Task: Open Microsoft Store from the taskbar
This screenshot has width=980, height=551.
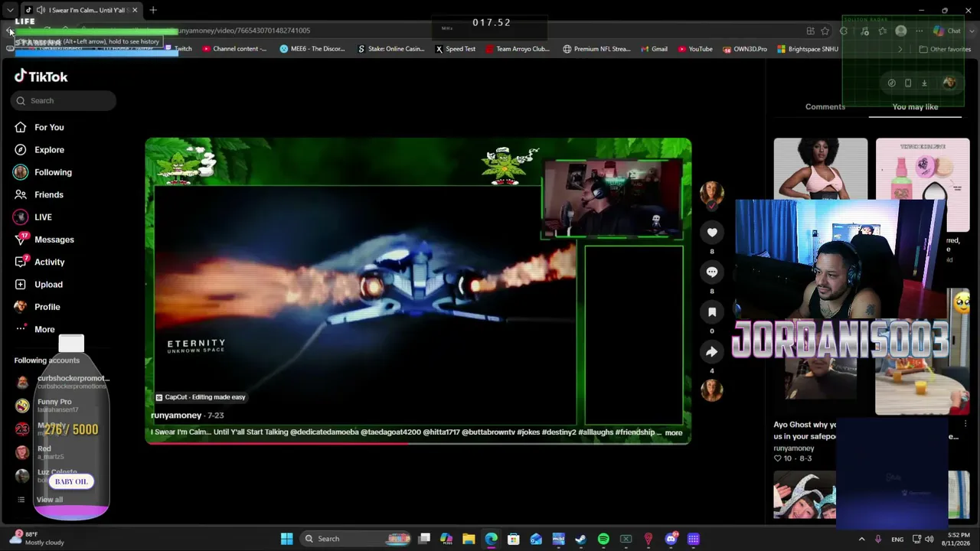Action: pyautogui.click(x=514, y=539)
